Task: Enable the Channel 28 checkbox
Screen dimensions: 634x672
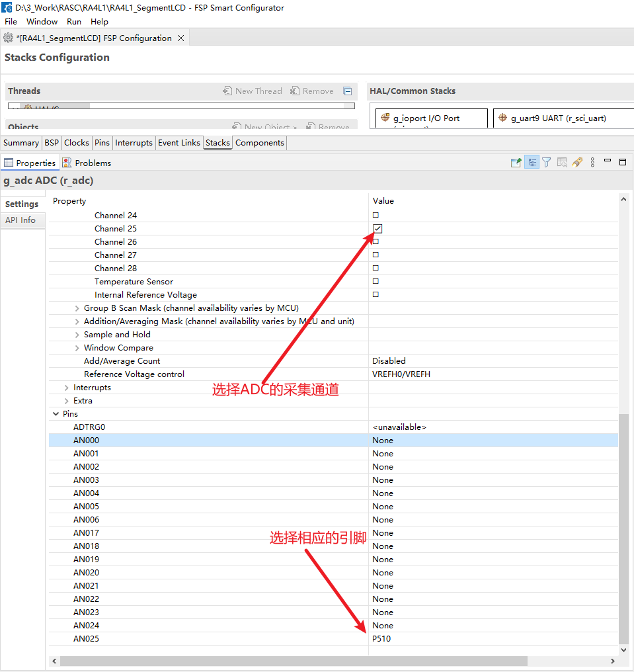Action: pos(376,269)
